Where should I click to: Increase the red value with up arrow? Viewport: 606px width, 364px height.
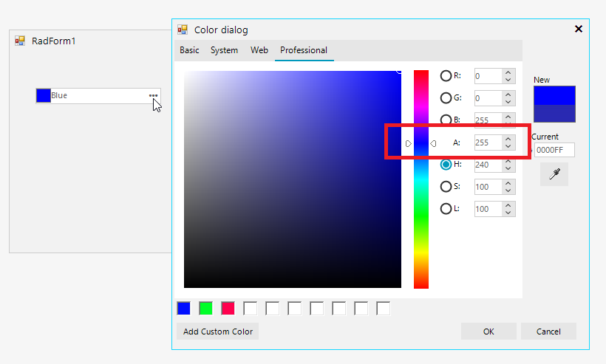pos(508,72)
